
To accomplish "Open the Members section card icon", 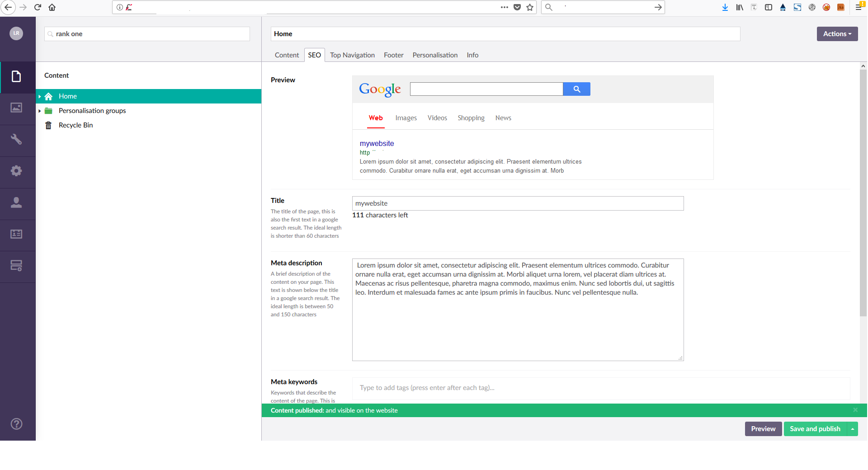I will pyautogui.click(x=16, y=234).
